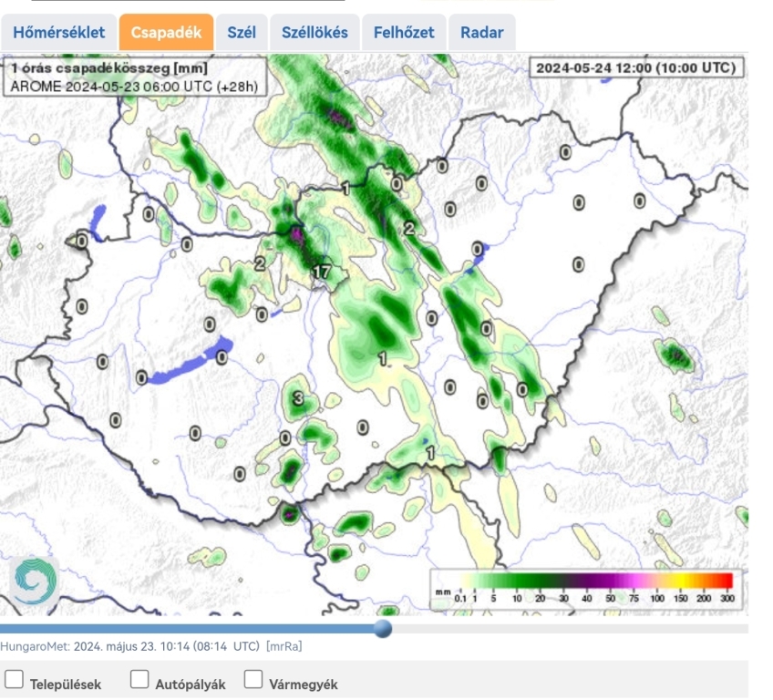Viewport: 773px width, 700px height.
Task: Select the Csapadék tab
Action: click(x=166, y=33)
